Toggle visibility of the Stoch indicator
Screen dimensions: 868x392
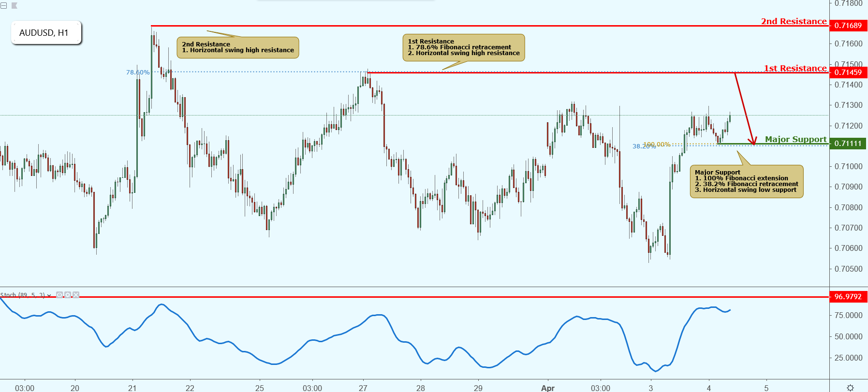pos(59,295)
